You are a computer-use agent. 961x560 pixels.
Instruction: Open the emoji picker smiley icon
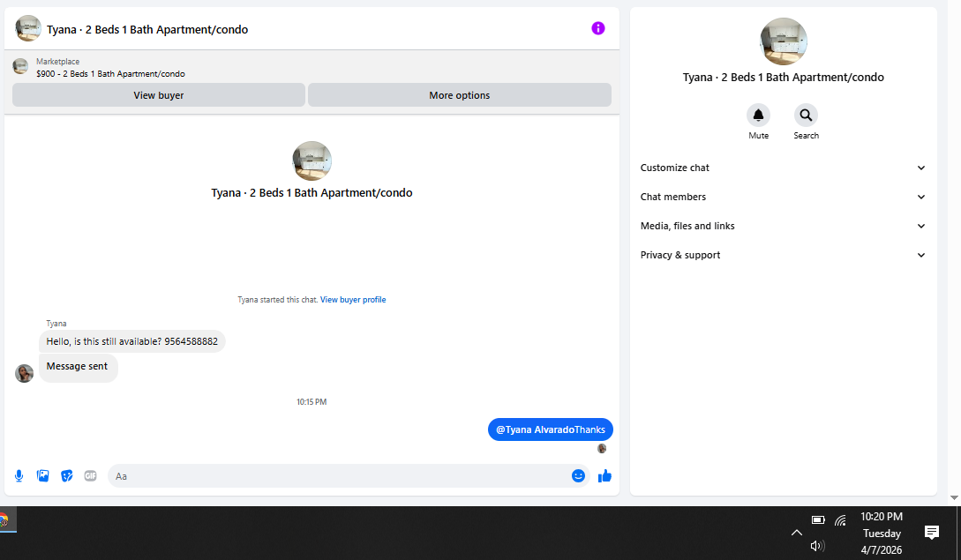578,476
